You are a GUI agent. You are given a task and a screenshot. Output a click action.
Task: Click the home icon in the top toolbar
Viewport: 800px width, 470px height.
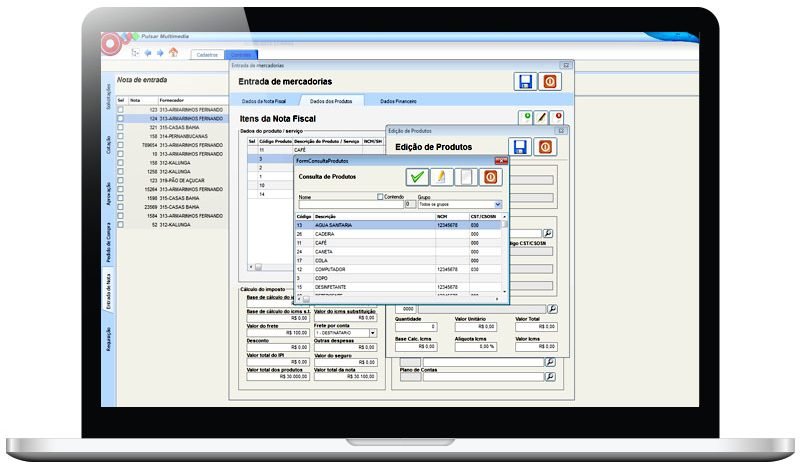click(x=173, y=52)
